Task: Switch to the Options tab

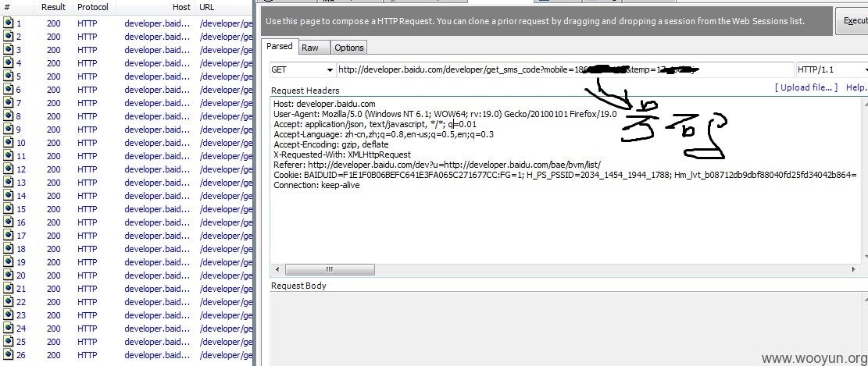Action: tap(349, 48)
